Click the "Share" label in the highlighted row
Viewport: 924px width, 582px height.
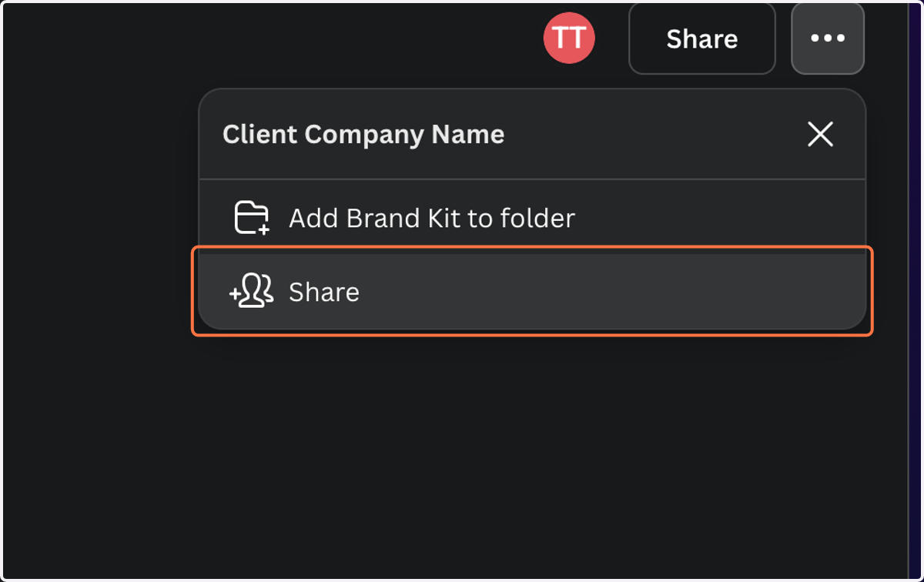[x=324, y=293]
